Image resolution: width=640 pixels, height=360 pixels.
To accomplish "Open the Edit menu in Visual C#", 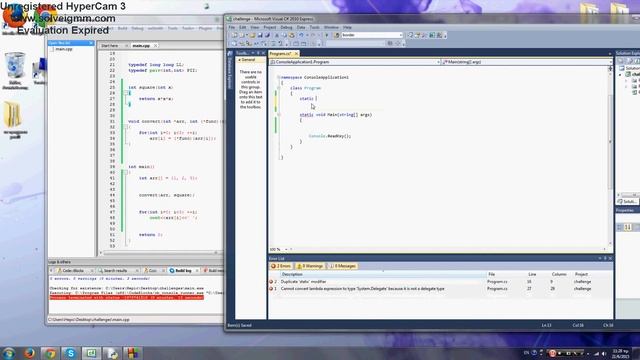I will (242, 27).
